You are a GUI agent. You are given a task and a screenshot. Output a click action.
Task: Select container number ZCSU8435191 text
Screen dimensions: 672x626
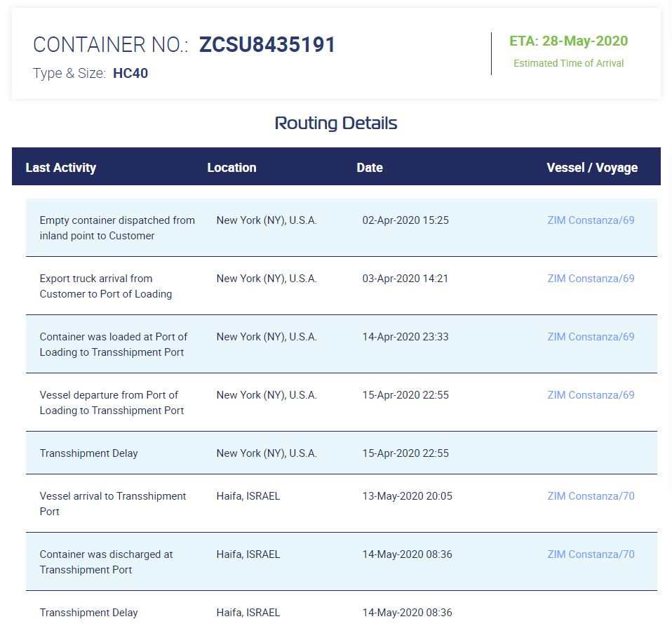pyautogui.click(x=267, y=45)
